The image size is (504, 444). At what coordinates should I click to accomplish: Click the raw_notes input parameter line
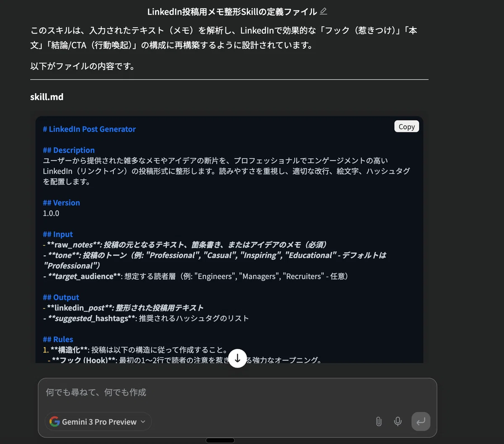click(185, 244)
